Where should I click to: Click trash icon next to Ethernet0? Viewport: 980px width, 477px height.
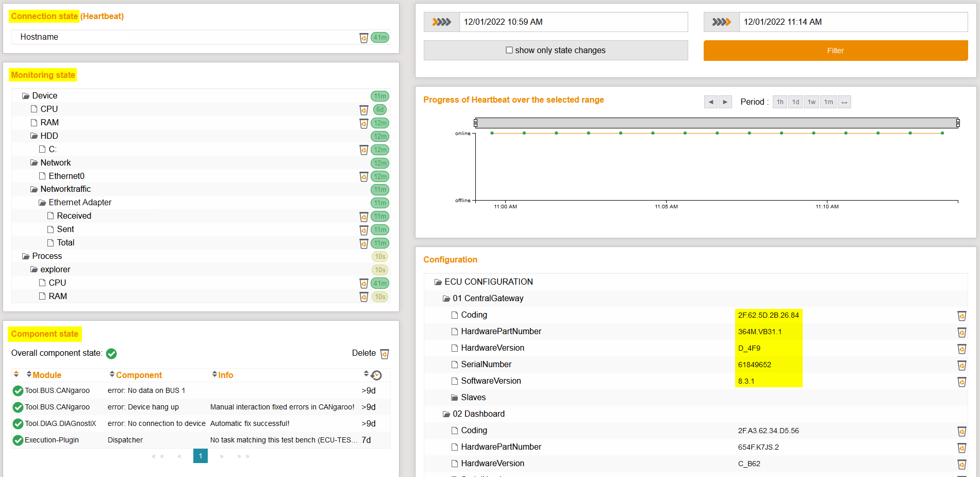pos(363,177)
